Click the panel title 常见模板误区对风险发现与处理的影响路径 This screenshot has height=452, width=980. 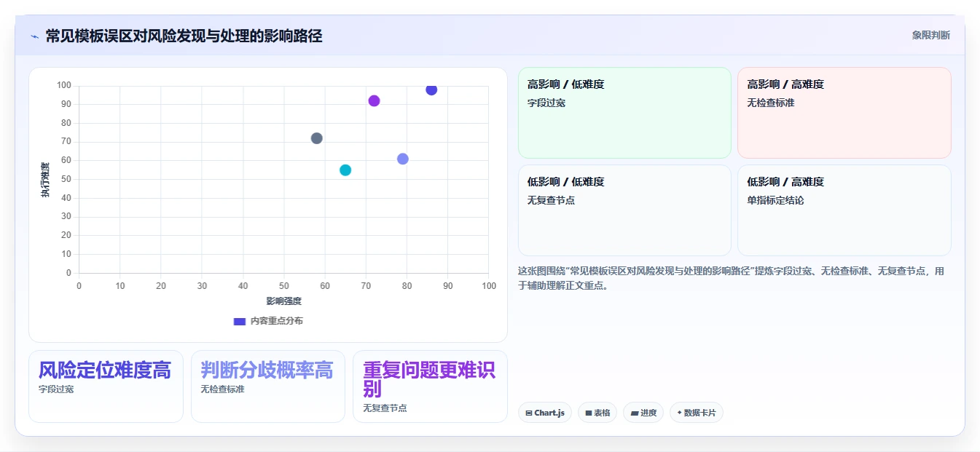tap(184, 36)
